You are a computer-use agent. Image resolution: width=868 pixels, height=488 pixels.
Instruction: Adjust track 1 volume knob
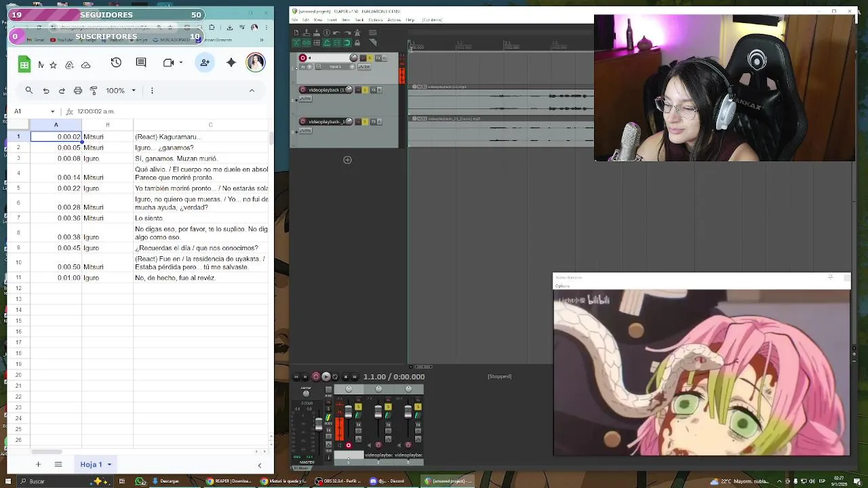coord(353,58)
